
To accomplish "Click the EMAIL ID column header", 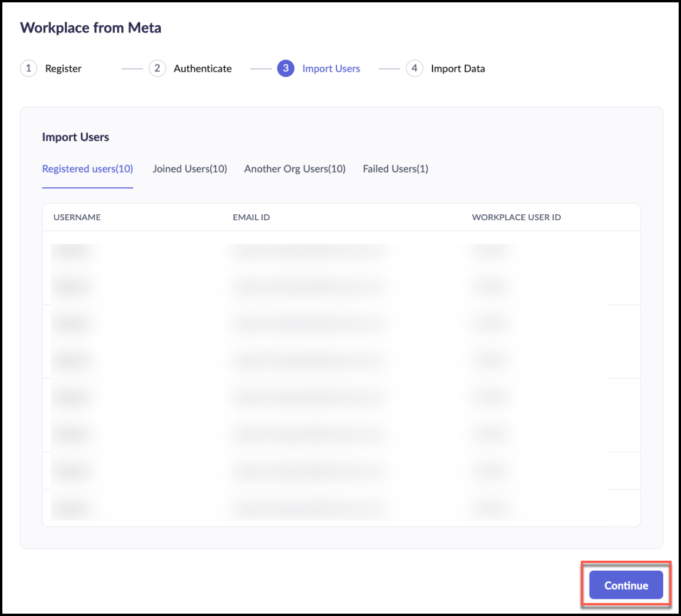I will point(251,217).
